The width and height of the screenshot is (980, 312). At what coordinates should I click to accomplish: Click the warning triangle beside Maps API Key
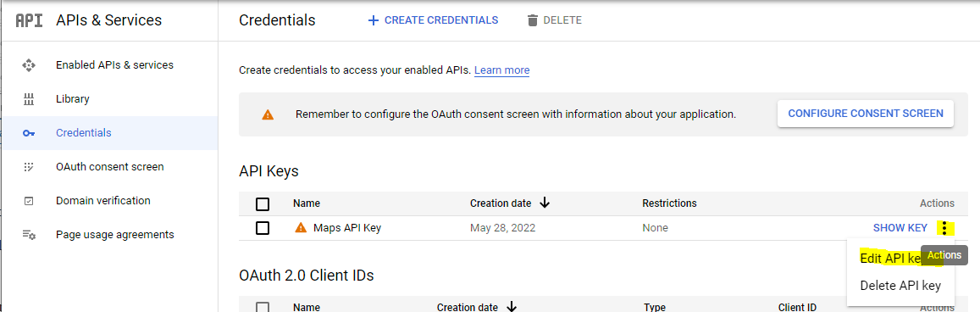tap(301, 227)
